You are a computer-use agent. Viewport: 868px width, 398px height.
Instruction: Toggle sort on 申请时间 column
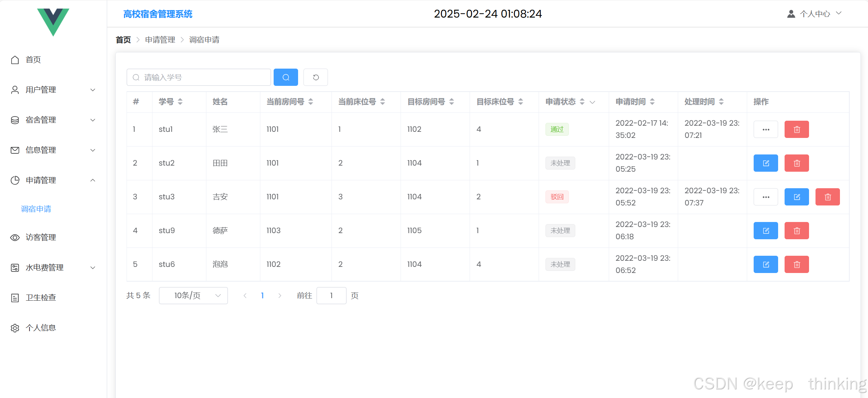tap(652, 102)
